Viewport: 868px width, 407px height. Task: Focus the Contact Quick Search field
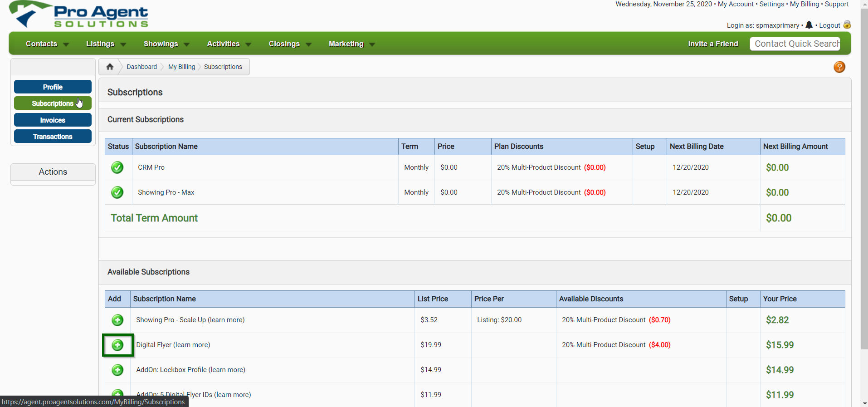(x=795, y=44)
